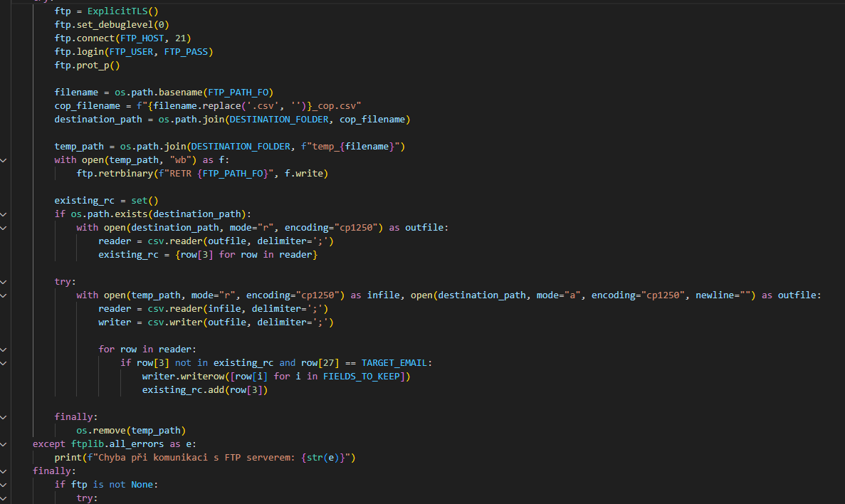Fold the finally block containing os.remove
The height and width of the screenshot is (504, 845).
pyautogui.click(x=4, y=417)
